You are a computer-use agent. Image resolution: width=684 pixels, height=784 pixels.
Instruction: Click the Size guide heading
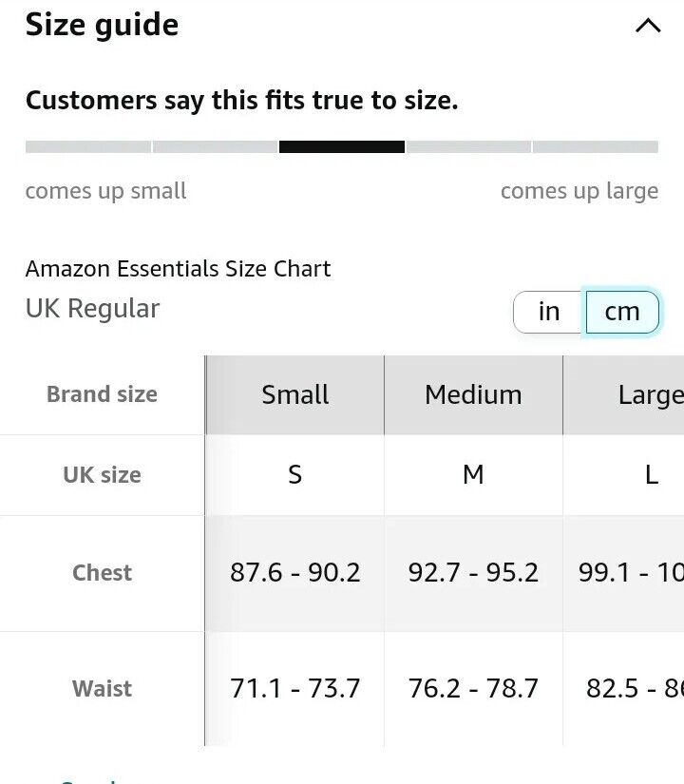point(102,25)
